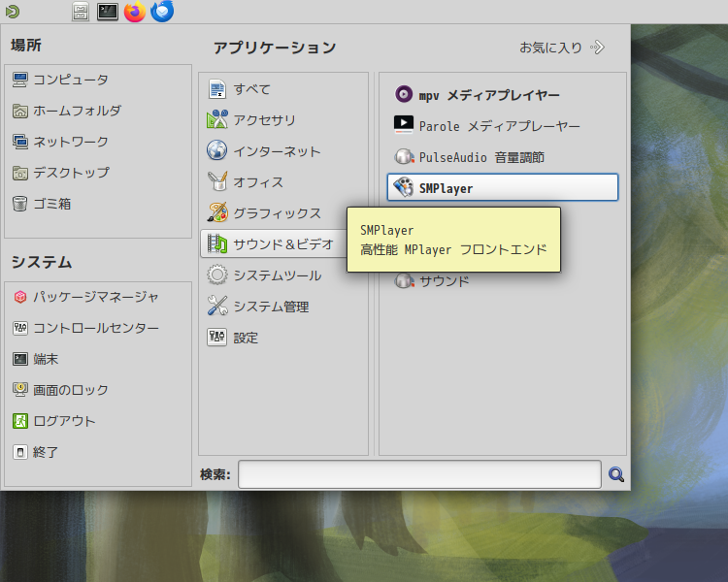This screenshot has height=582, width=728.
Task: Launch Firefox from the top panel
Action: click(x=135, y=12)
